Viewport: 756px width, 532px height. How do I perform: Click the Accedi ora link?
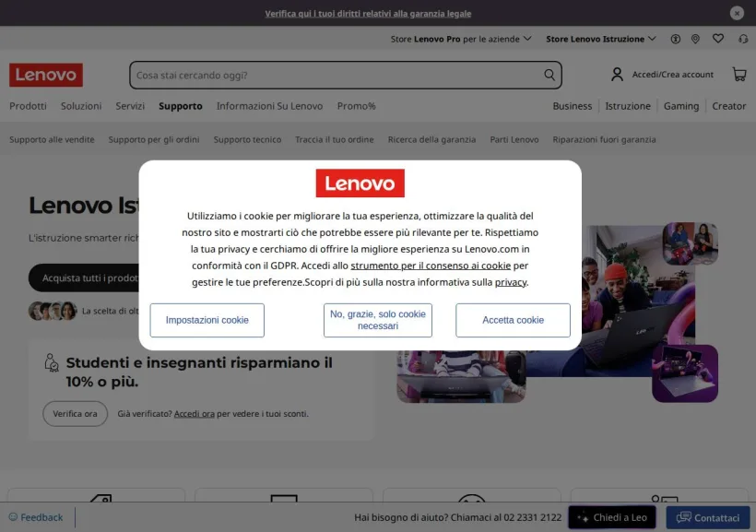[195, 414]
